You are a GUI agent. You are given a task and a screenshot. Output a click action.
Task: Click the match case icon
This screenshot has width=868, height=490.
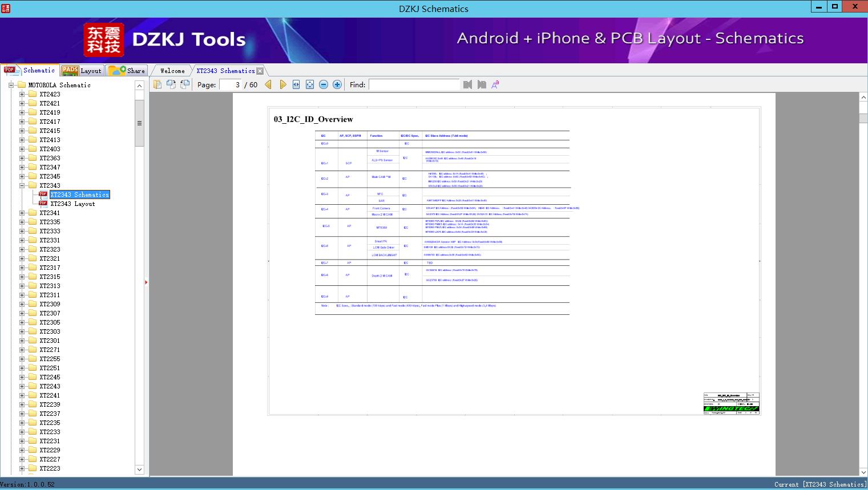click(x=495, y=84)
